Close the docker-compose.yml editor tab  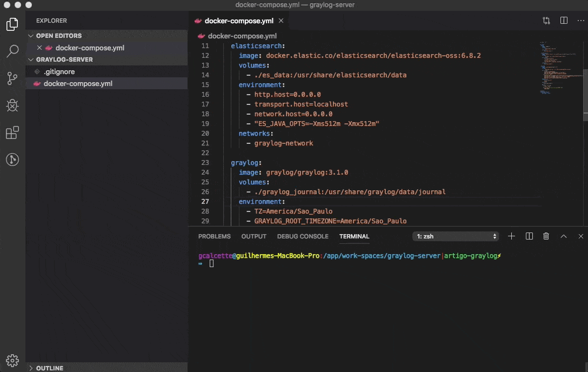(281, 21)
